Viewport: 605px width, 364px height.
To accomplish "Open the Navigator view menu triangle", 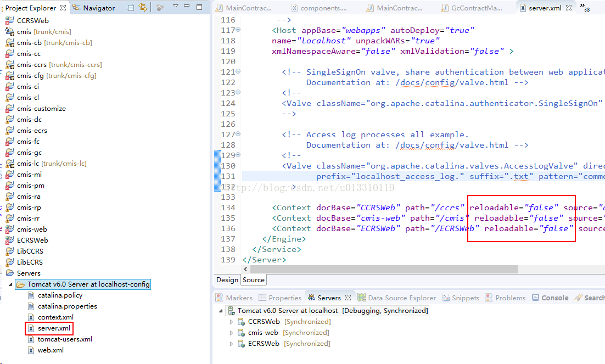I will click(x=176, y=7).
